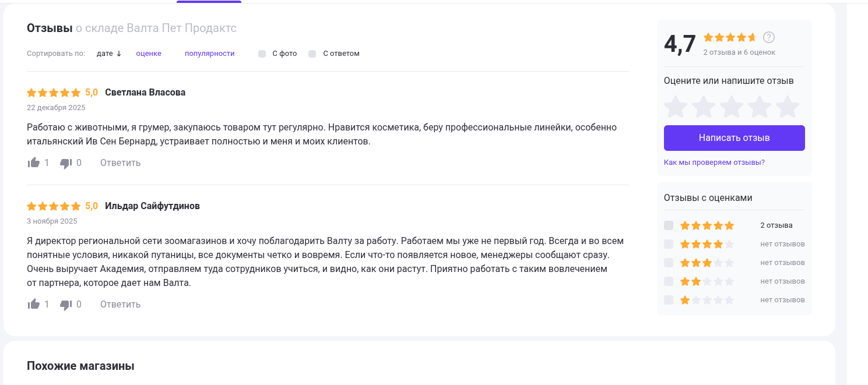Check the five-star reviews filter

[669, 225]
